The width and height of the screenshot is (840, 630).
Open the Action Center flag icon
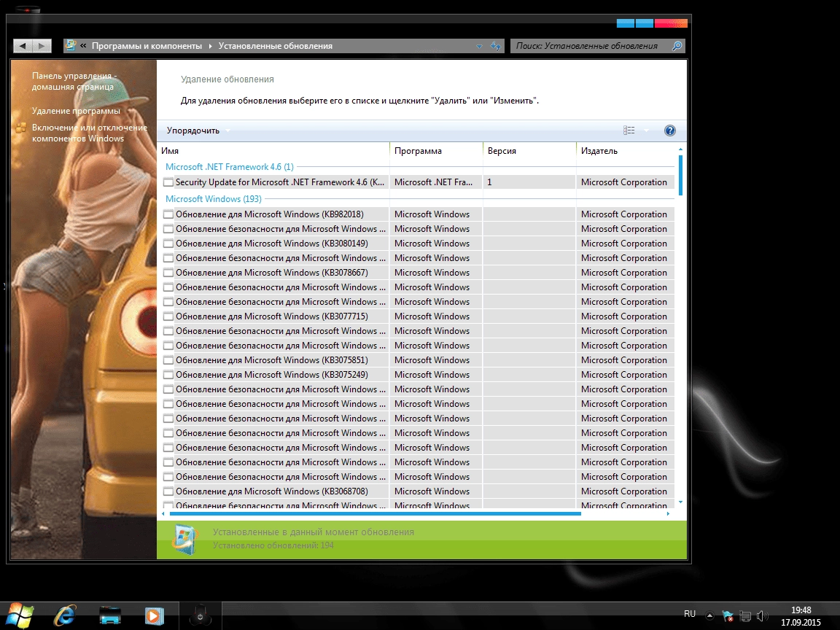pyautogui.click(x=728, y=616)
